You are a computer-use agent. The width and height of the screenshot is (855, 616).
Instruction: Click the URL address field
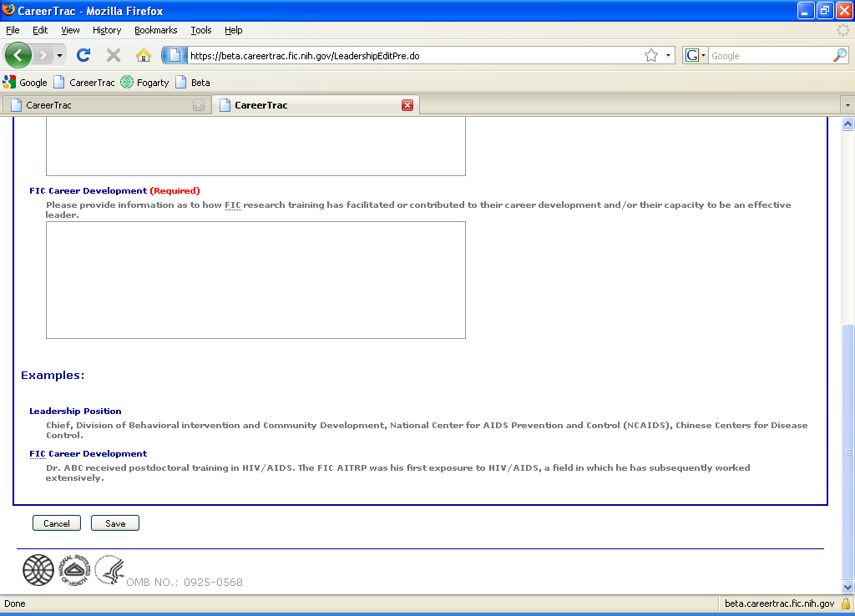point(414,56)
